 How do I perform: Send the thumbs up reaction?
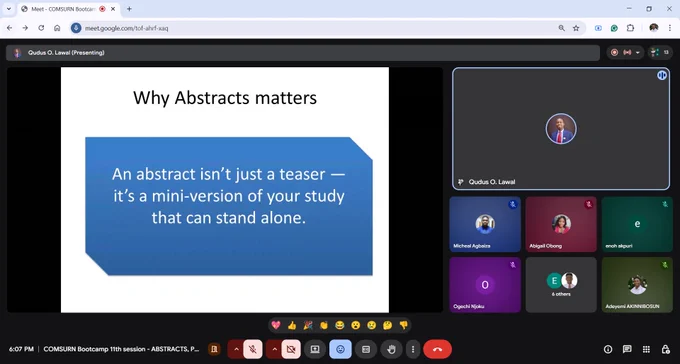coord(292,325)
